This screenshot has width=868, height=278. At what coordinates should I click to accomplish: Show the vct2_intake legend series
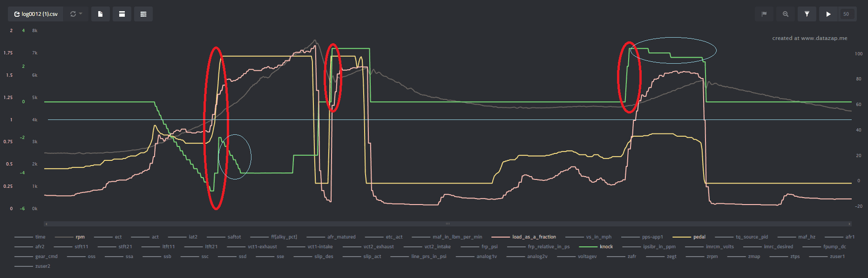click(427, 247)
